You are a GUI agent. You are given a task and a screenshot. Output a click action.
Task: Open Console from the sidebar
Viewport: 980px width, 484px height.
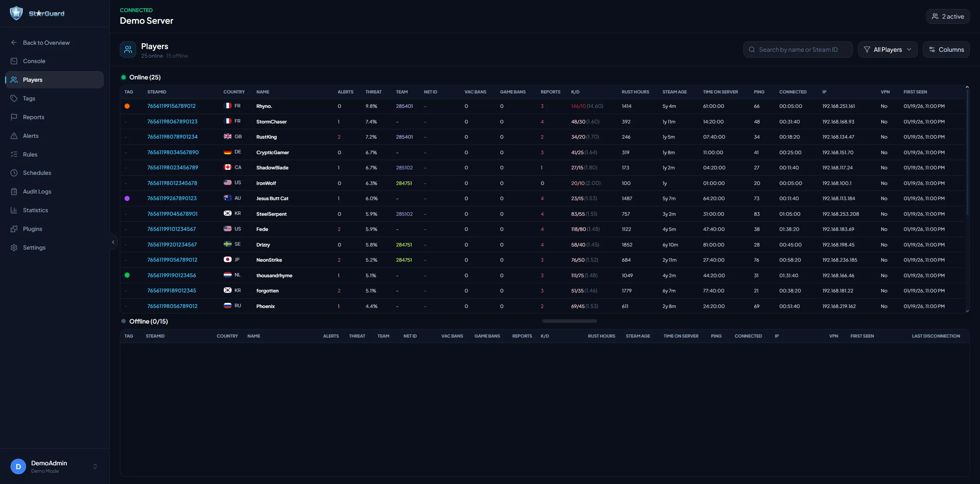pos(34,61)
